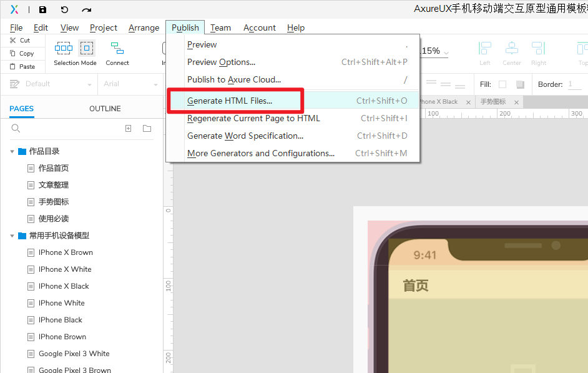Redo the last action
The width and height of the screenshot is (588, 373).
pos(86,9)
